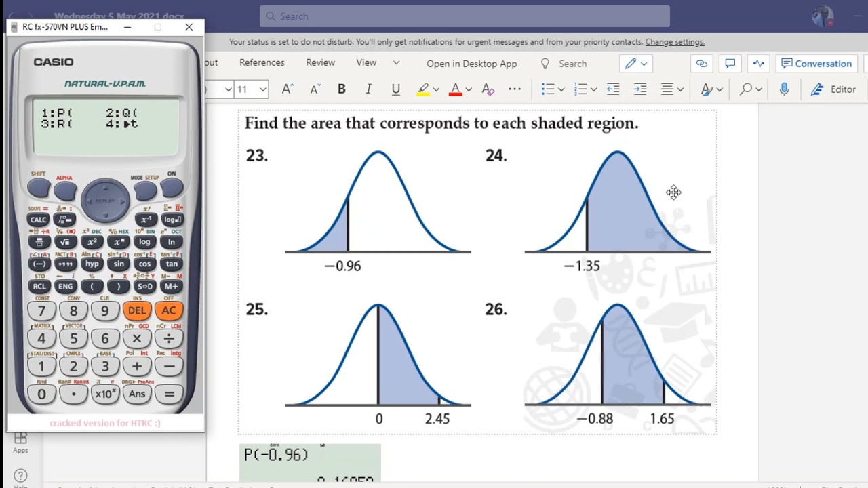Image resolution: width=868 pixels, height=488 pixels.
Task: Toggle numbered list
Action: tap(580, 89)
